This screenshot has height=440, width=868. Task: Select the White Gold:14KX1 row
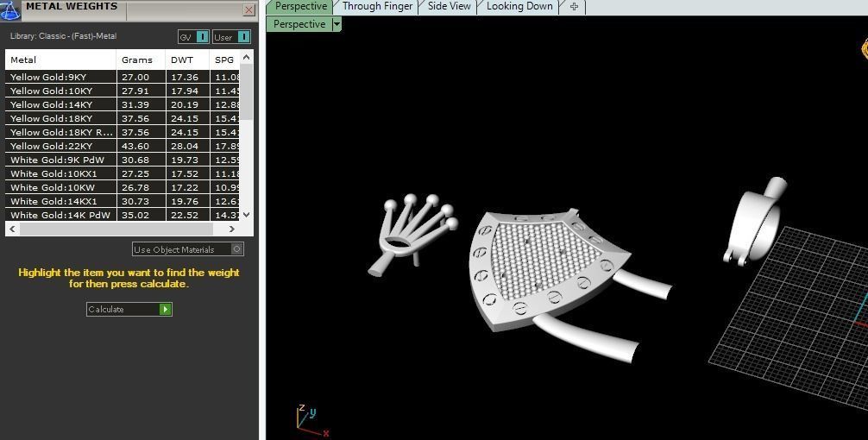(x=123, y=202)
